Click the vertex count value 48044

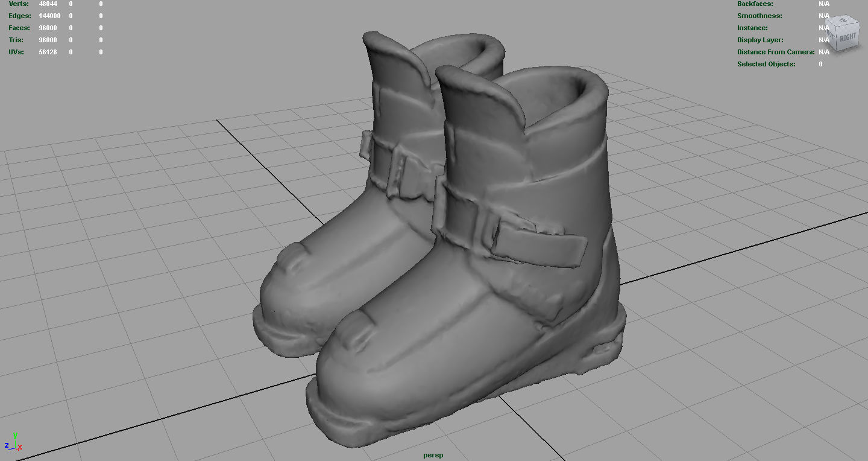(x=48, y=4)
